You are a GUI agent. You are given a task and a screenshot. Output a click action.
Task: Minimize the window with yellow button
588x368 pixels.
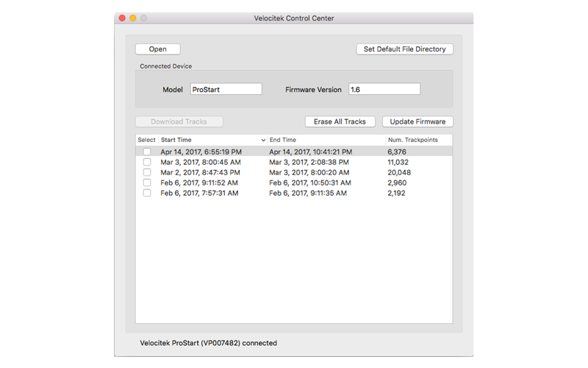(x=133, y=18)
